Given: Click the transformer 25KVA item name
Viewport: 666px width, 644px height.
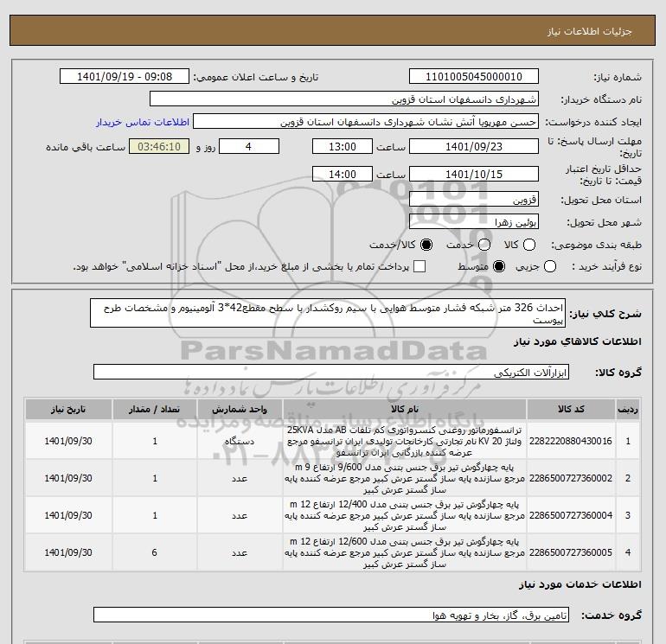Looking at the screenshot, I should point(405,441).
